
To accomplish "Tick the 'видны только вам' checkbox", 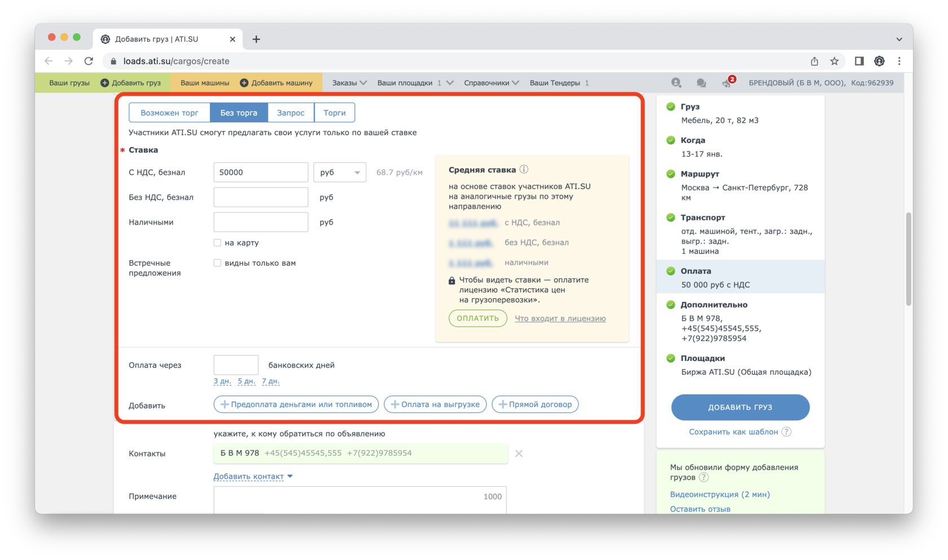I will [x=217, y=263].
